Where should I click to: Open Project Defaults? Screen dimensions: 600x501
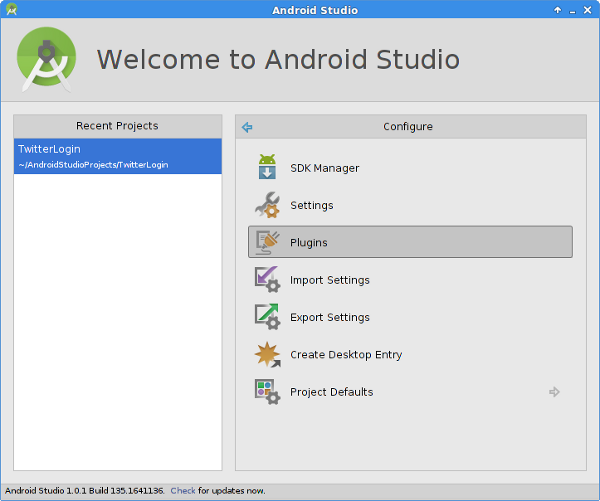point(410,392)
